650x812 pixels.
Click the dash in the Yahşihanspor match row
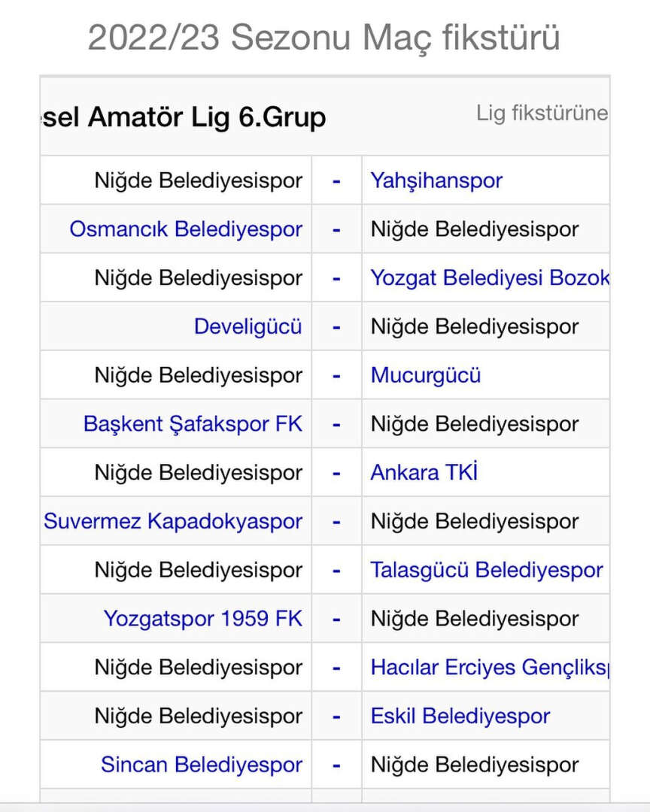click(x=336, y=180)
